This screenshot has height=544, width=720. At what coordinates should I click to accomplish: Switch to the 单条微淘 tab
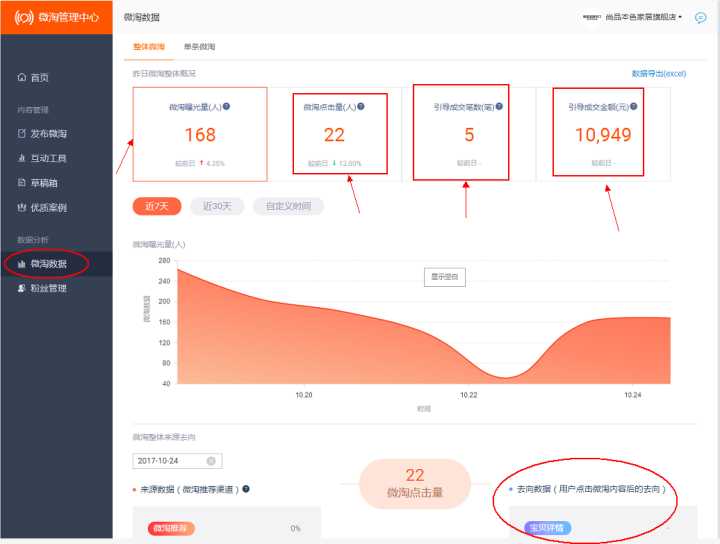tap(199, 47)
